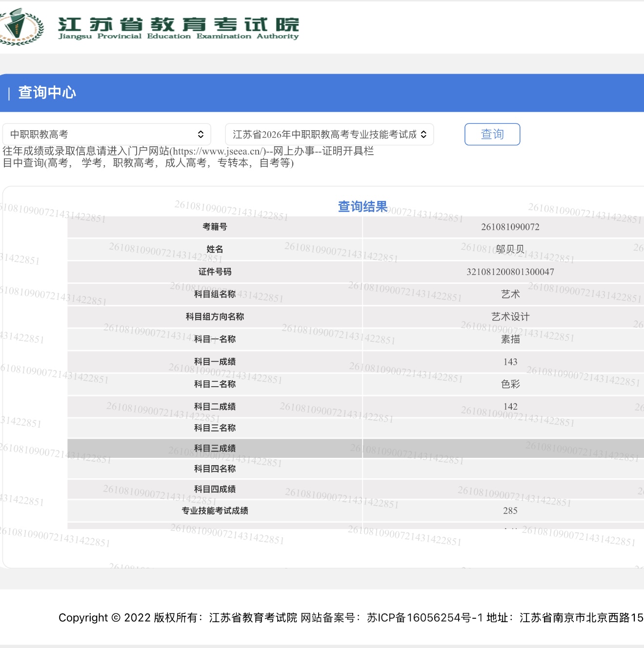
Task: Click the 考籍号 value 261081090072
Action: (510, 227)
